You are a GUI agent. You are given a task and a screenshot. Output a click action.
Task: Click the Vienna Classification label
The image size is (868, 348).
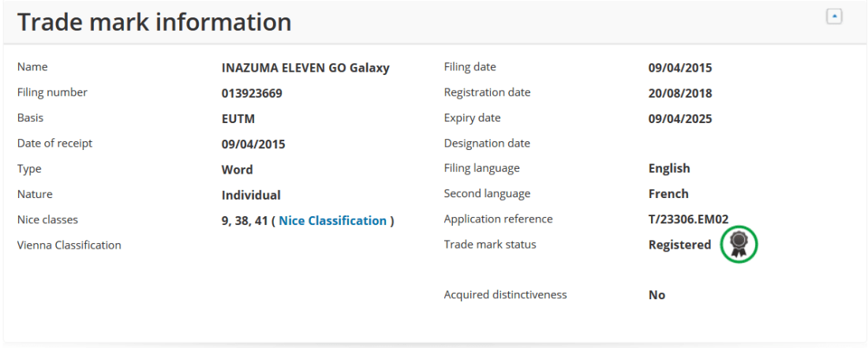tap(69, 245)
